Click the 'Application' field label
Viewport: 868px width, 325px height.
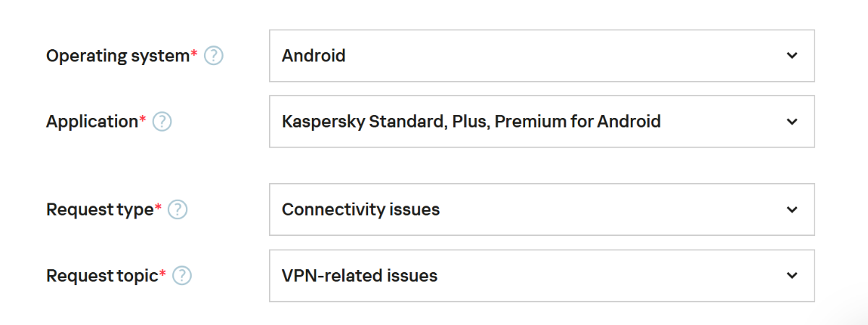92,122
